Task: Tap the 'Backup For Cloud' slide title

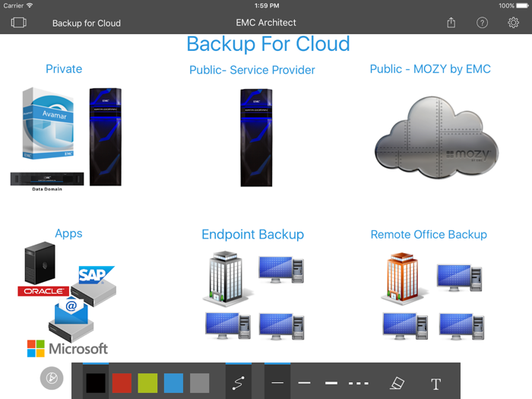Action: click(268, 44)
